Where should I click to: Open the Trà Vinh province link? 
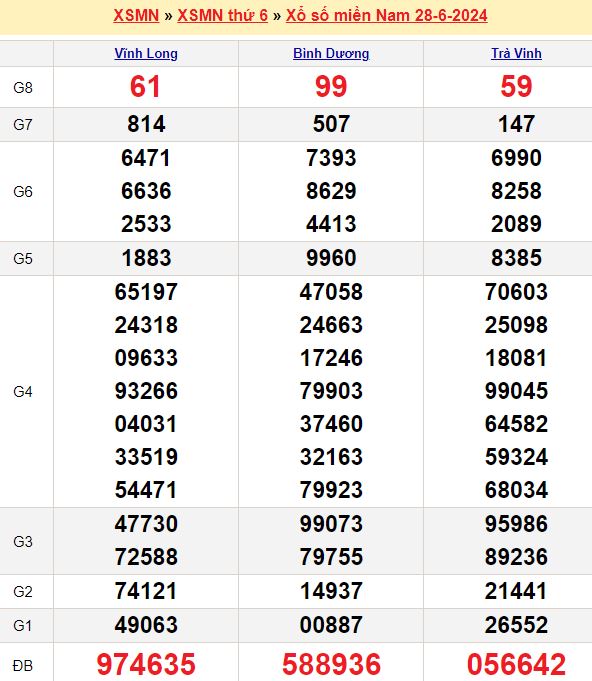pyautogui.click(x=516, y=53)
